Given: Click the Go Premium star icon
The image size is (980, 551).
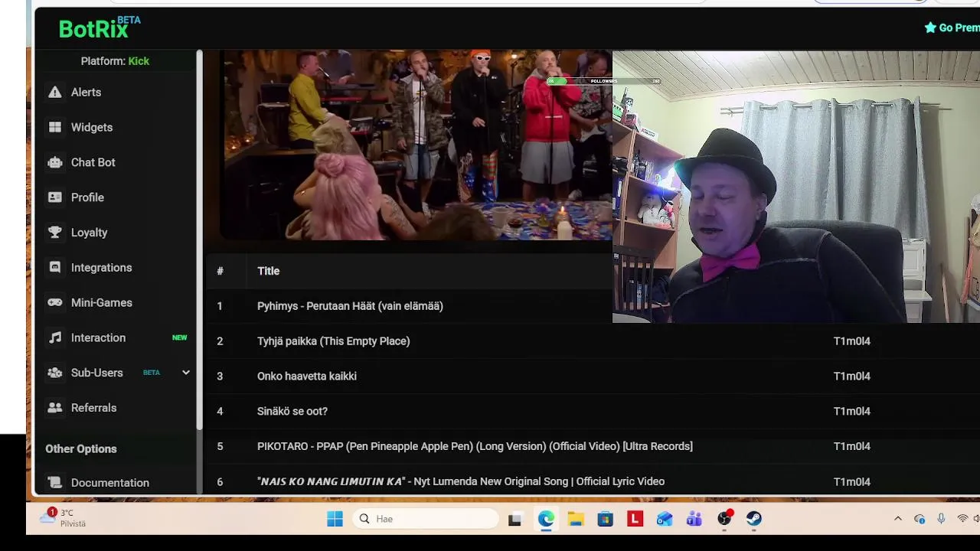Looking at the screenshot, I should [930, 28].
